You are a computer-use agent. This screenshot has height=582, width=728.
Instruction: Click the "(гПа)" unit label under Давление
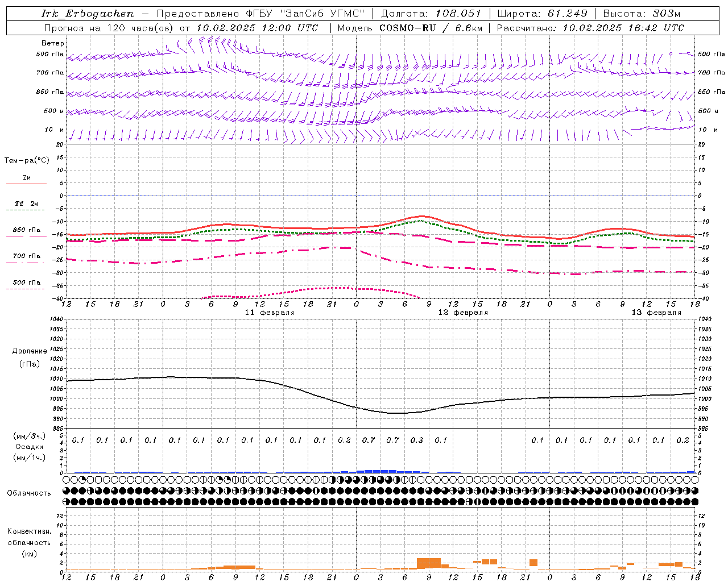pos(29,364)
